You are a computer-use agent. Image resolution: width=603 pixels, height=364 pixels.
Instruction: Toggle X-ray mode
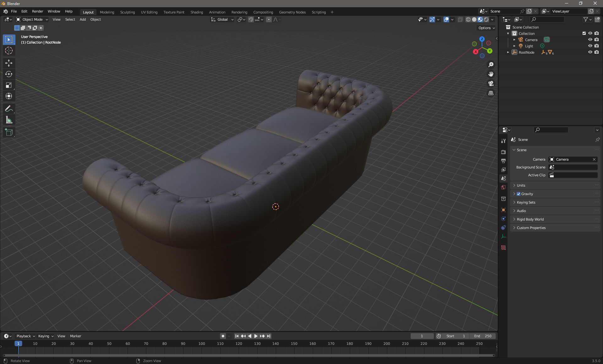click(x=460, y=19)
